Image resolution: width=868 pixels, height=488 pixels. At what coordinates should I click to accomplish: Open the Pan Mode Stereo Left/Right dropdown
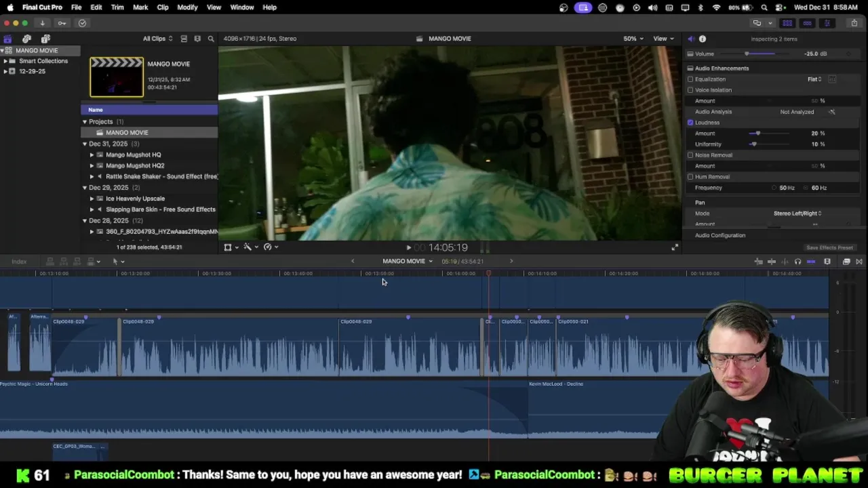(797, 213)
